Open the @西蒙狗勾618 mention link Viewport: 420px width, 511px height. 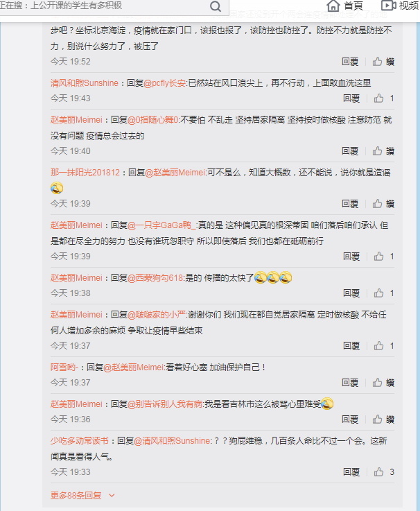[156, 278]
